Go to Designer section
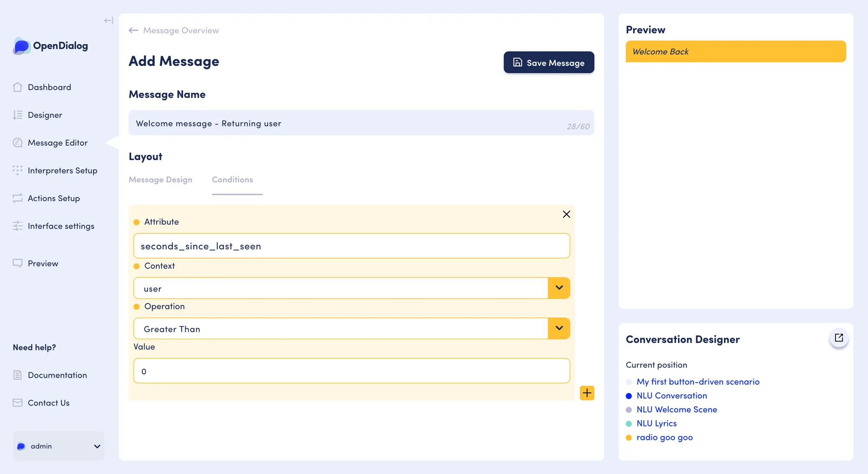This screenshot has height=474, width=868. [45, 115]
